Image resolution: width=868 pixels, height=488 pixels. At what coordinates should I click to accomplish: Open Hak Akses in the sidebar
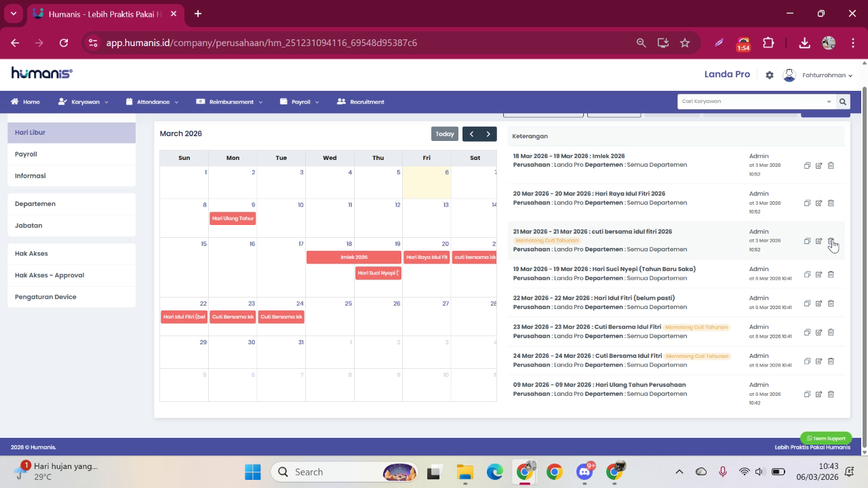71,253
